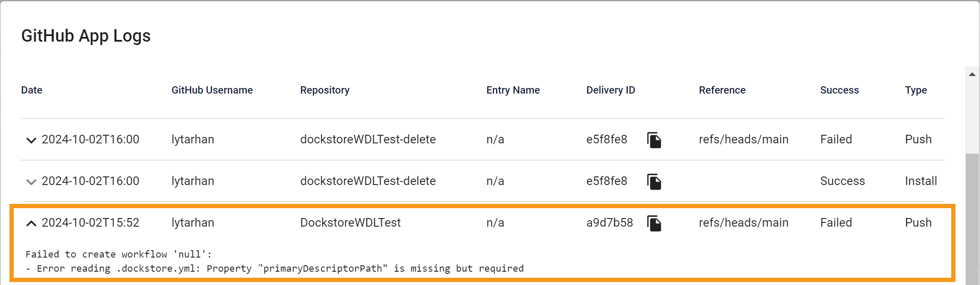Click the GitHub App Logs heading

point(86,36)
